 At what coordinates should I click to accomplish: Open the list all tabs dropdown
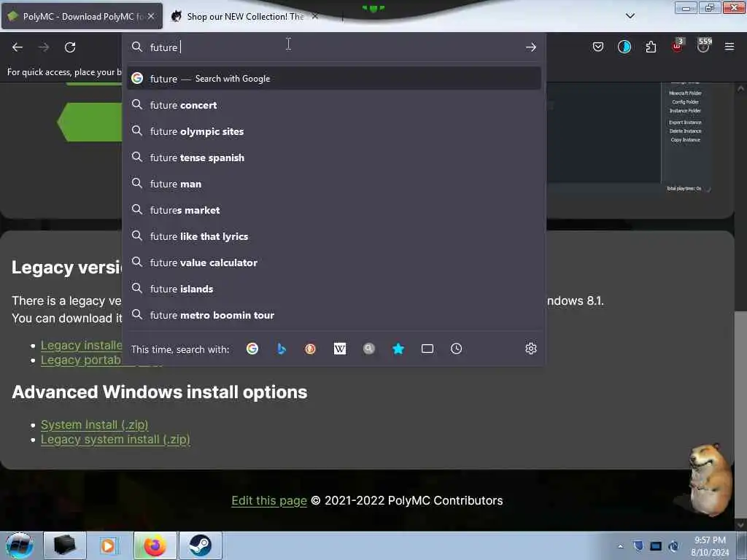[x=630, y=16]
